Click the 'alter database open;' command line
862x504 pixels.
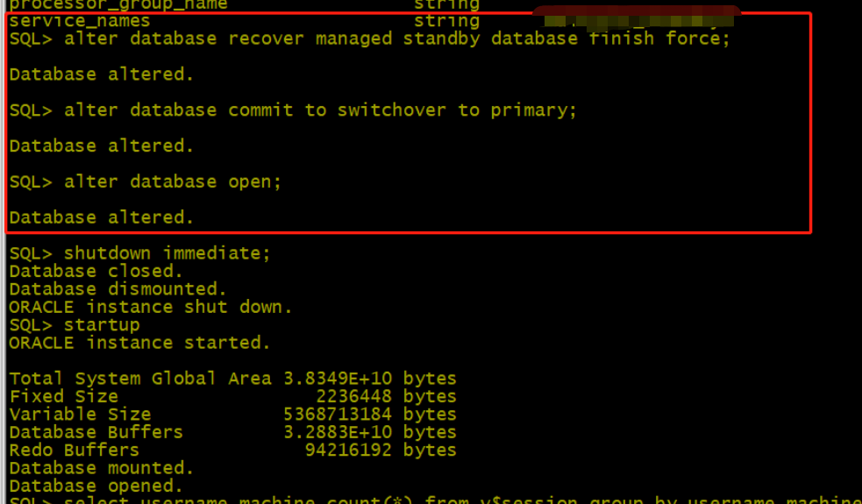point(146,182)
